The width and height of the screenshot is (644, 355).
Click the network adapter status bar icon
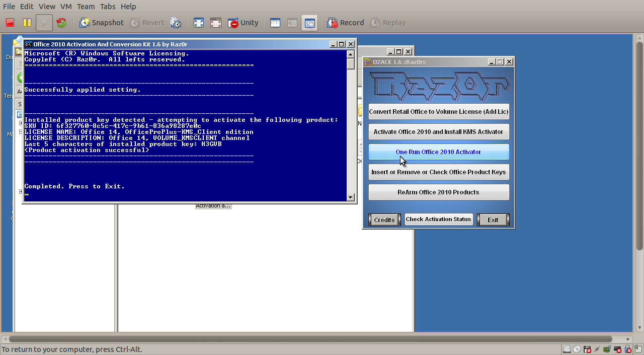tap(597, 349)
